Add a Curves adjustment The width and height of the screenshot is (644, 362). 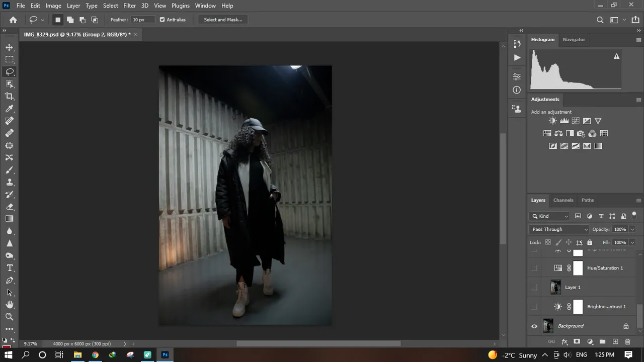coord(576,121)
